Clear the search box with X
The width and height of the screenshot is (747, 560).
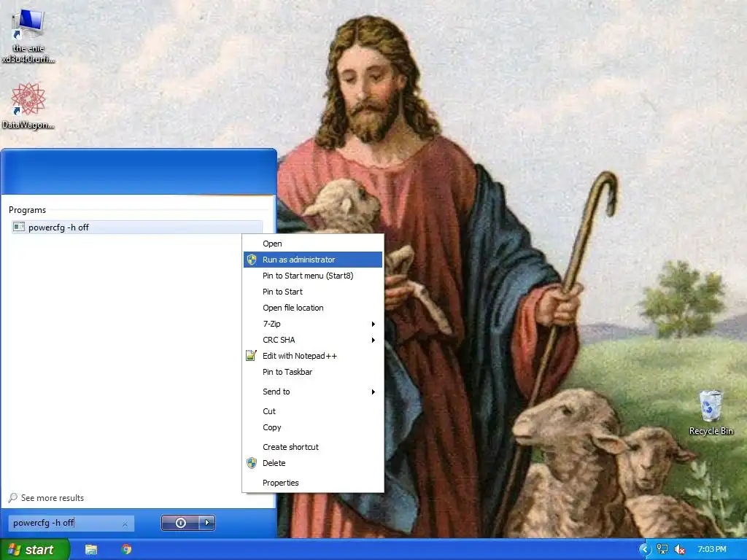coord(125,524)
